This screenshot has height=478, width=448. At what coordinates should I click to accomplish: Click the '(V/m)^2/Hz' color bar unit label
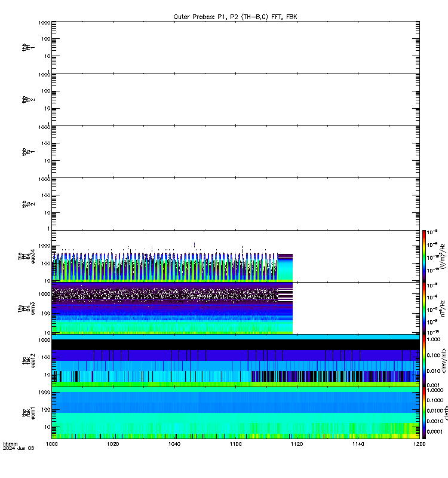click(x=443, y=256)
